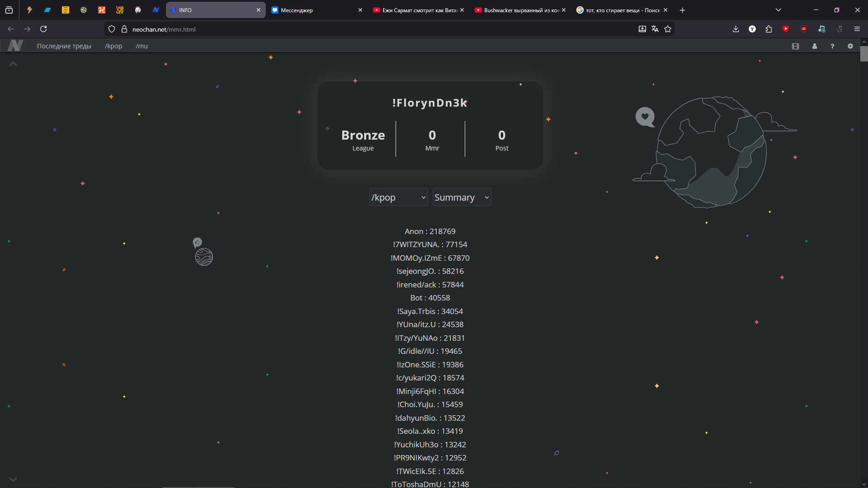Image resolution: width=868 pixels, height=488 pixels.
Task: Open the extensions puzzle piece icon
Action: coord(769,29)
